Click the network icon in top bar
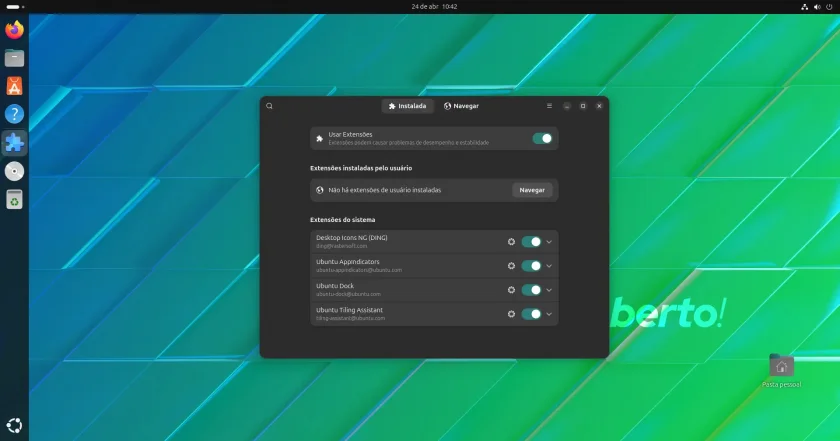This screenshot has width=840, height=441. tap(804, 7)
